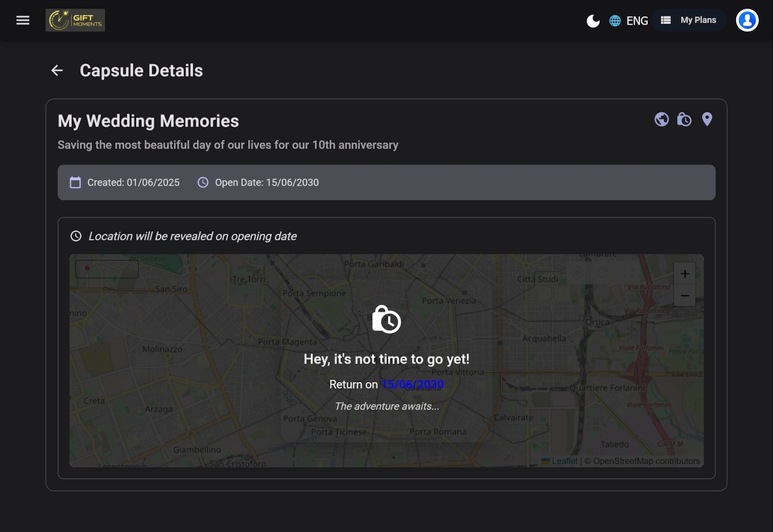The height and width of the screenshot is (532, 773).
Task: Click the large lock-clock icon on the map
Action: (x=386, y=319)
